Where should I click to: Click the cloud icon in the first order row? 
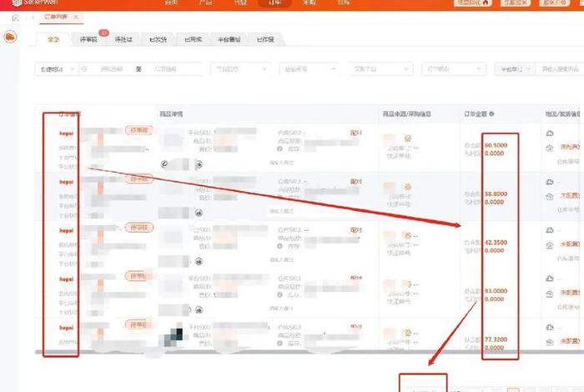(550, 133)
